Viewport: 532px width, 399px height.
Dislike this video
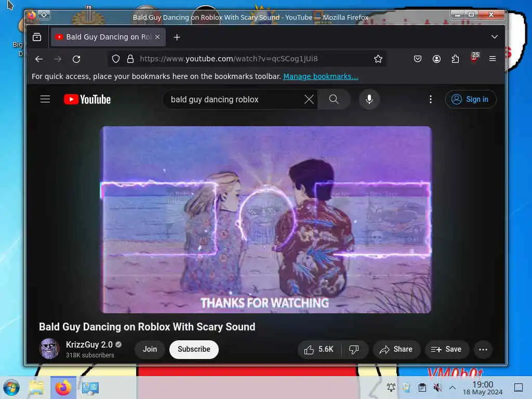pyautogui.click(x=354, y=350)
